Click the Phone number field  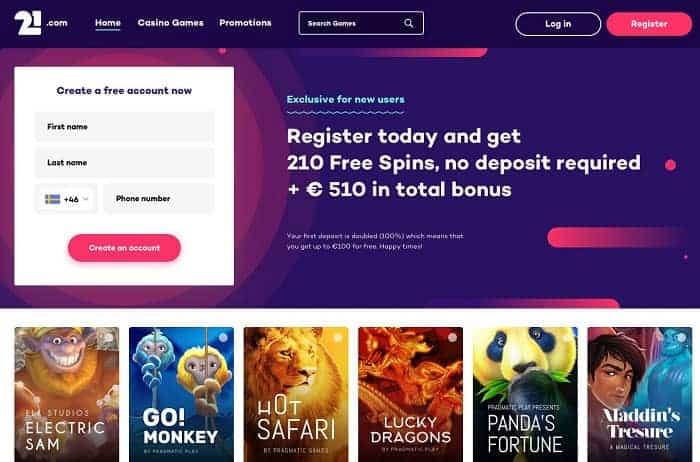(x=158, y=199)
